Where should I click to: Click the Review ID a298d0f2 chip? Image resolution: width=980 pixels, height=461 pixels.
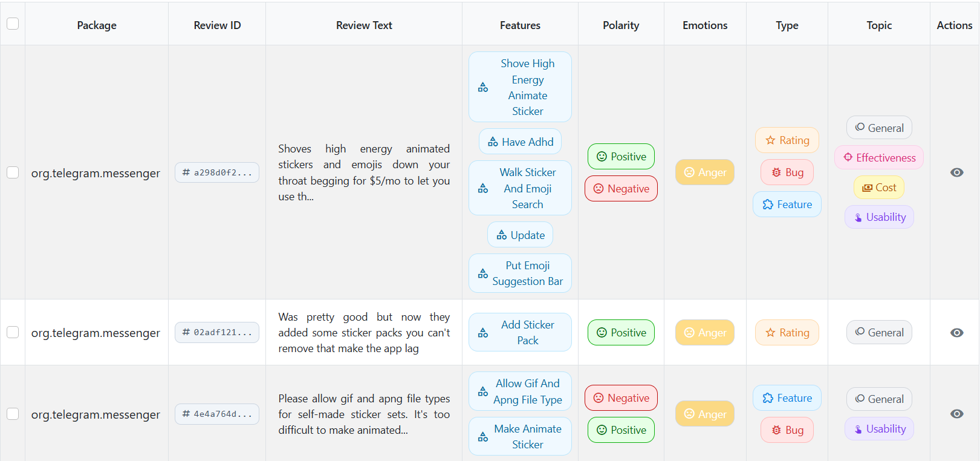pos(217,172)
